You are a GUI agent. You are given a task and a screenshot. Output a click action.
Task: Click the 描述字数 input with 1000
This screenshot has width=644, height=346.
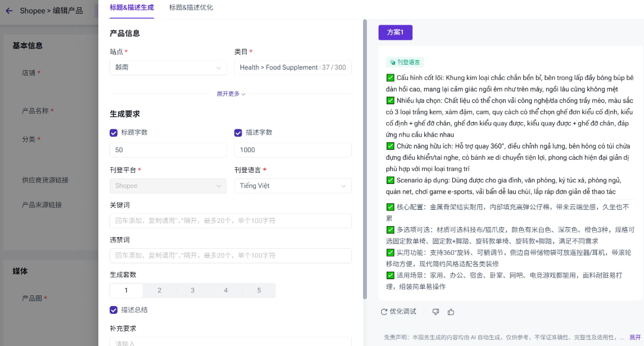pyautogui.click(x=293, y=150)
